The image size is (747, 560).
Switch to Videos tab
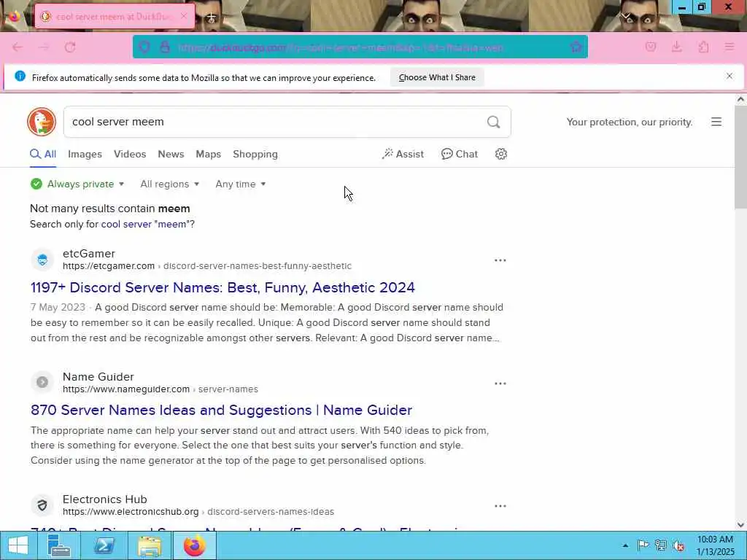point(130,155)
